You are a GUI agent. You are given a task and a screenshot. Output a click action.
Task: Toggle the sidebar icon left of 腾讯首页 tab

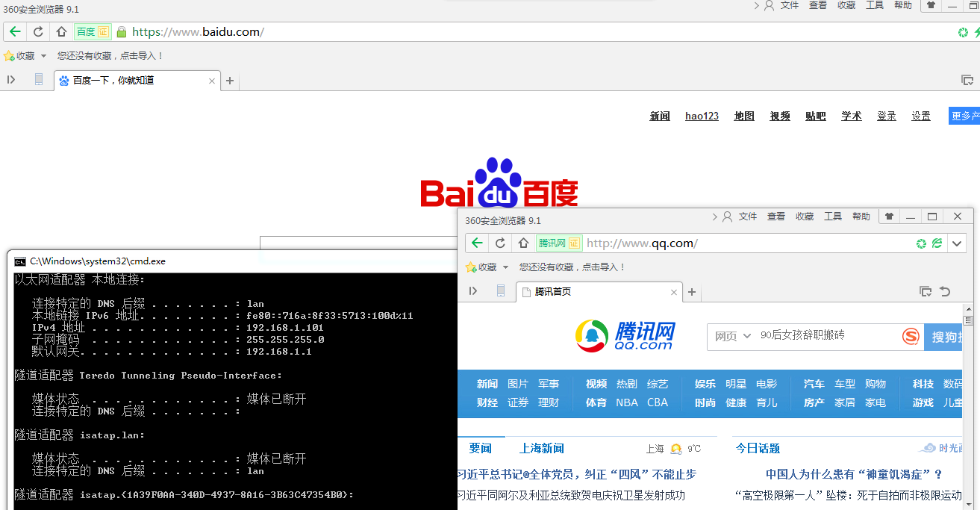coord(473,291)
